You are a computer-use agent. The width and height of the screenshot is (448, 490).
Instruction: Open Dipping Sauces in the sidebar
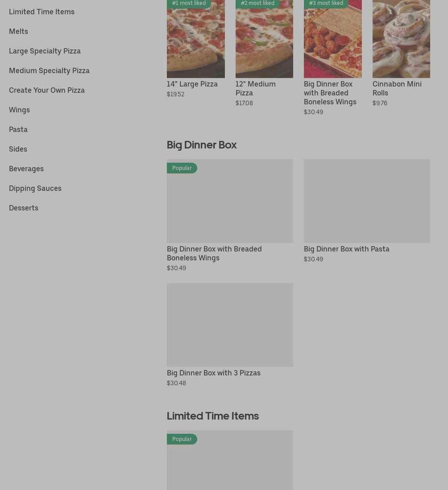click(x=35, y=189)
